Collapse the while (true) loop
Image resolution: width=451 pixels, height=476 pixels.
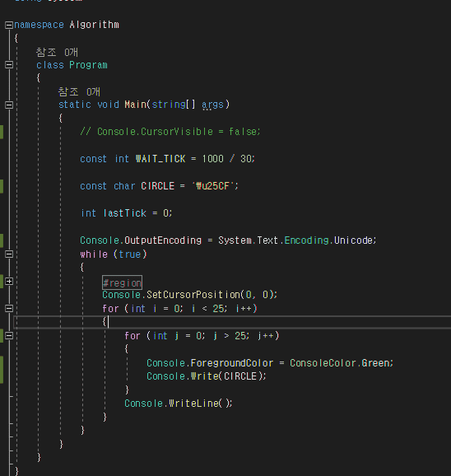(9, 254)
